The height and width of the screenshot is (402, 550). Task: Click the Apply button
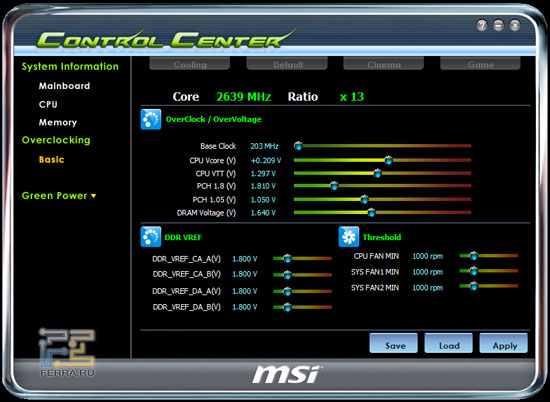tap(503, 343)
